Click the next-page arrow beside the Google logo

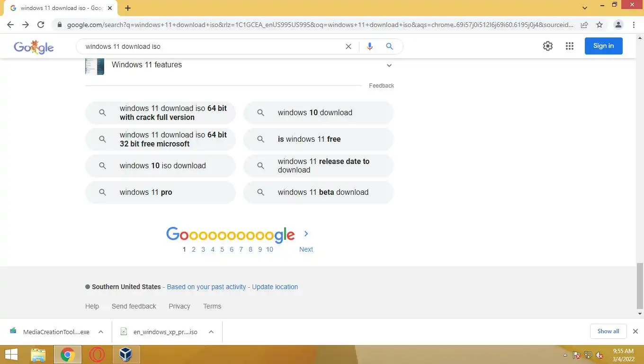tap(306, 234)
